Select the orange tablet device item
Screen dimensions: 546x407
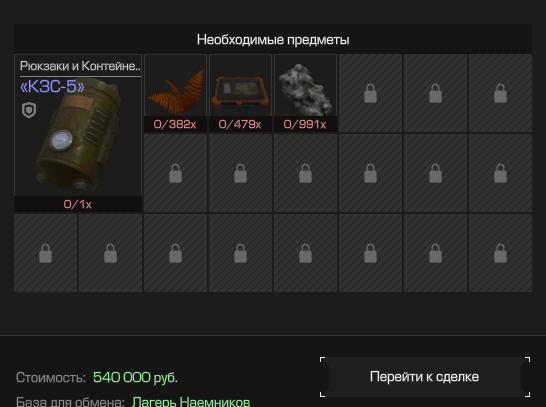coord(240,92)
